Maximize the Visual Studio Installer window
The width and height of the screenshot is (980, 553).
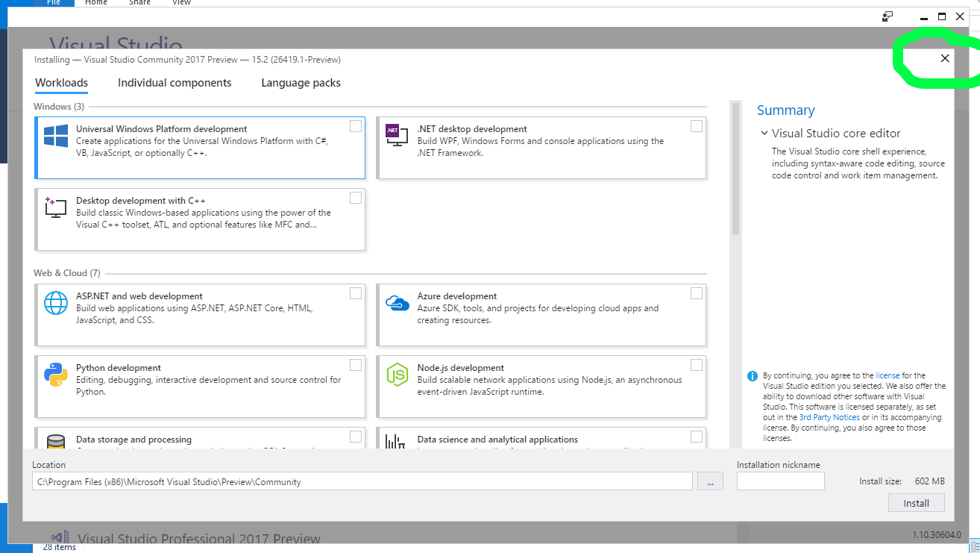pyautogui.click(x=942, y=16)
